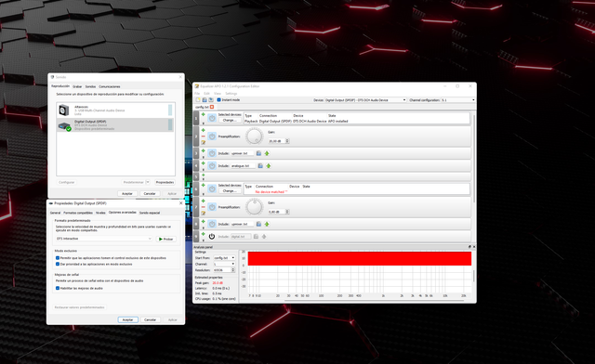Toggle 'Permitir que las aplicaciones tomen el control exclusivo' checkbox
Screen dimensions: 595x364
[x=58, y=258]
